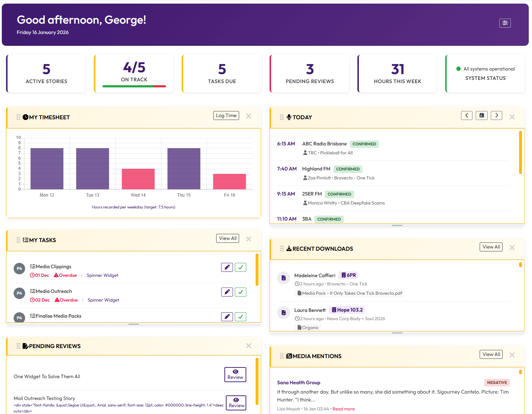532x414 pixels.
Task: Toggle Media Clippings as done via checkmark
Action: 241,267
